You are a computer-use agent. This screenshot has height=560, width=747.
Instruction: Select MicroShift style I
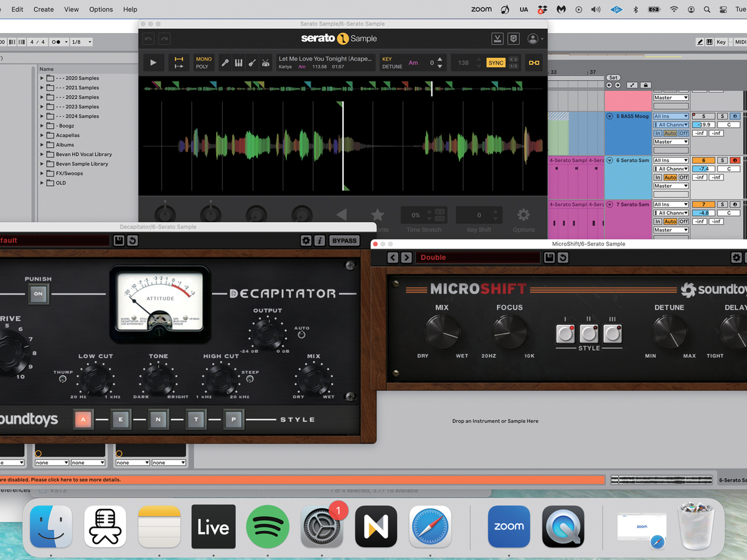tap(565, 334)
